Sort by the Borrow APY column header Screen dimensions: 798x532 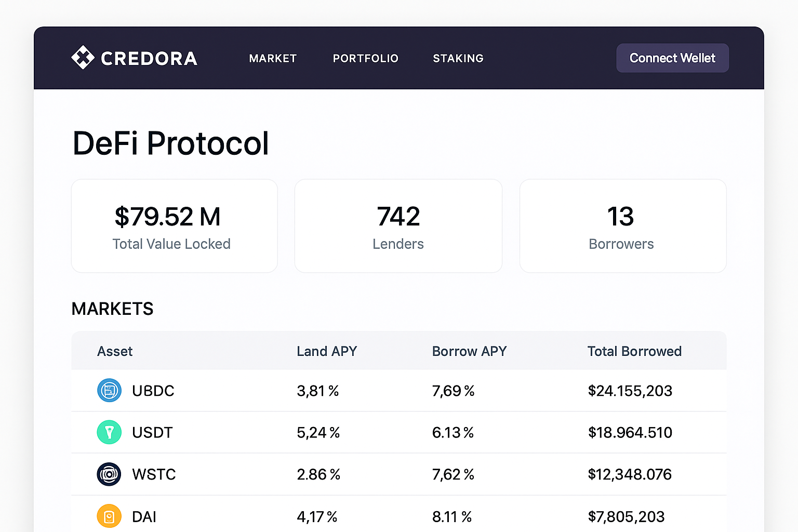click(469, 351)
